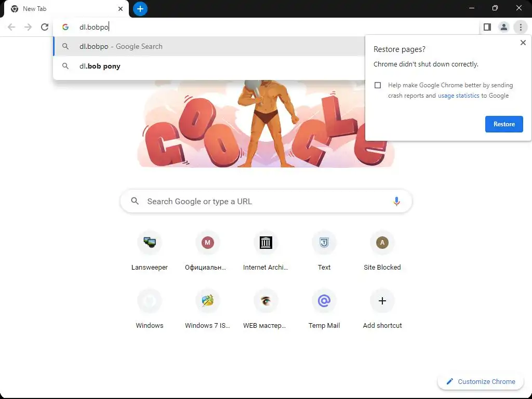Click the Google doodle image
Image resolution: width=532 pixels, height=399 pixels.
tap(265, 124)
